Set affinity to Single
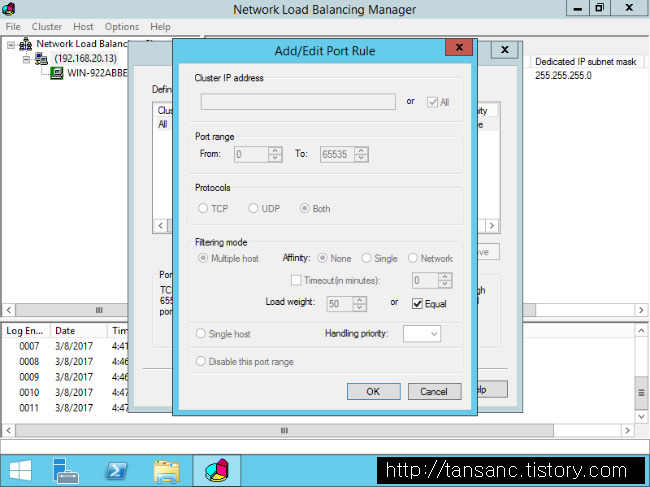650x487 pixels. [366, 258]
